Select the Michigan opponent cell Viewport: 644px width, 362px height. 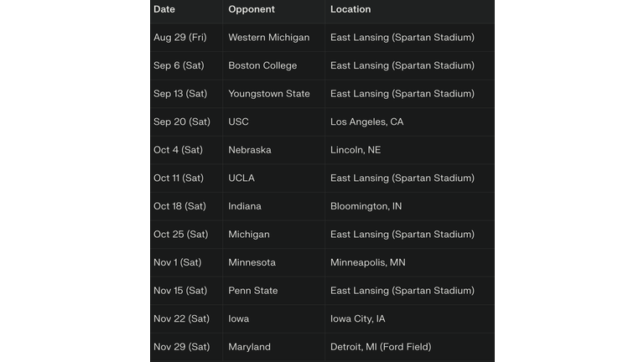pyautogui.click(x=249, y=234)
